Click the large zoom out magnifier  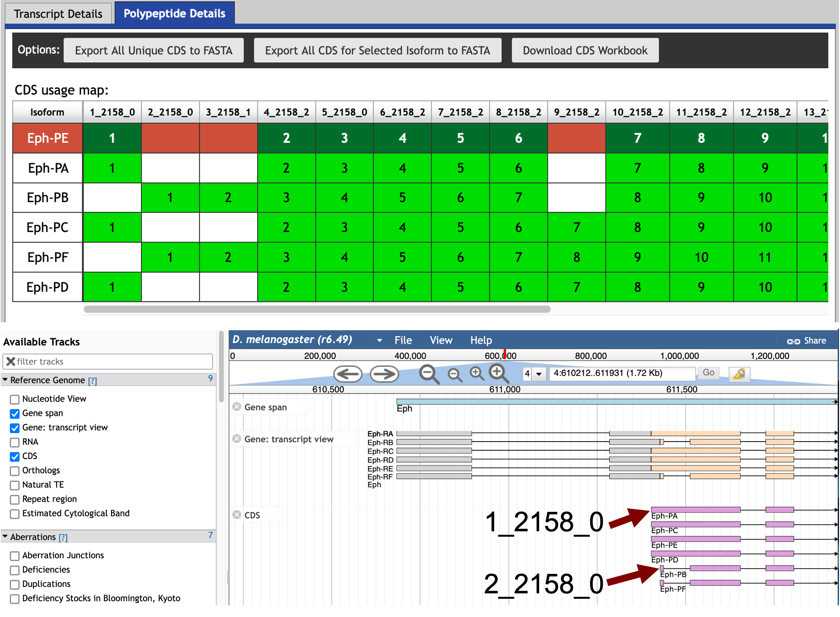429,374
